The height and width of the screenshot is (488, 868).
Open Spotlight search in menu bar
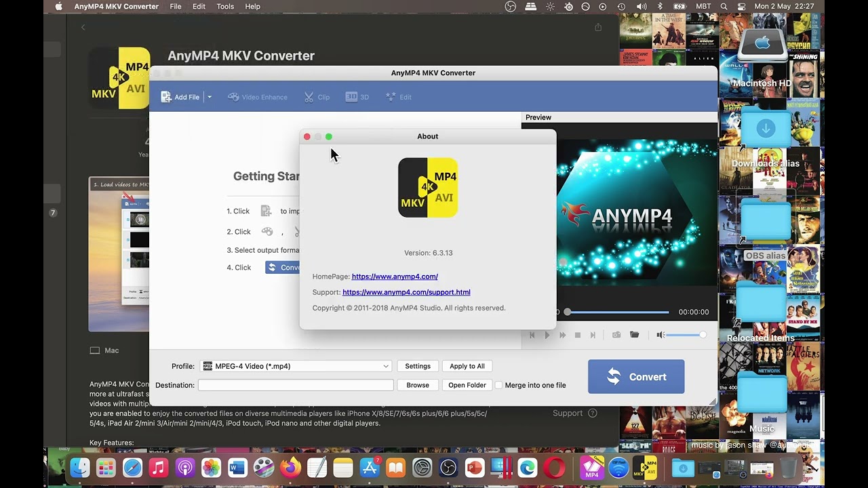pos(724,6)
